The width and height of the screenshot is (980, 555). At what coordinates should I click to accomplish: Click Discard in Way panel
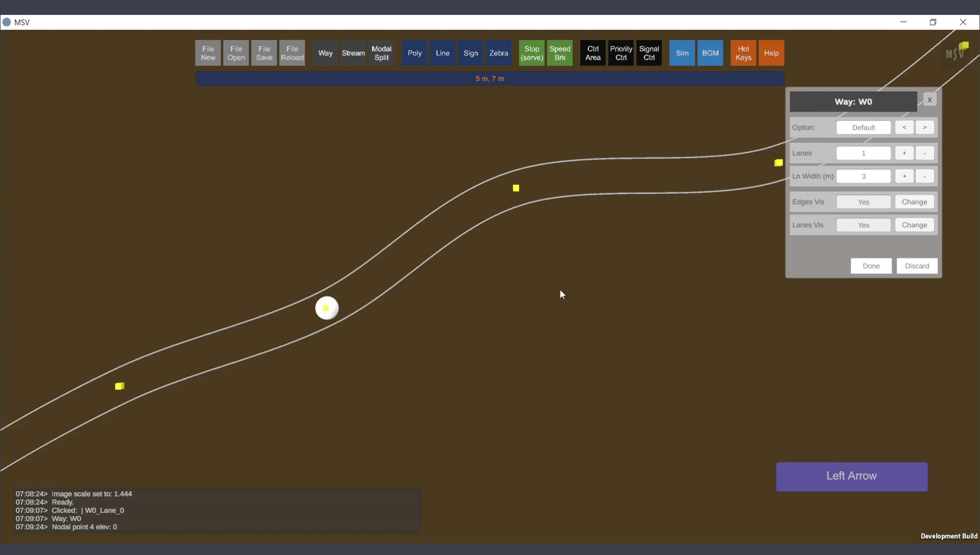[x=917, y=266]
